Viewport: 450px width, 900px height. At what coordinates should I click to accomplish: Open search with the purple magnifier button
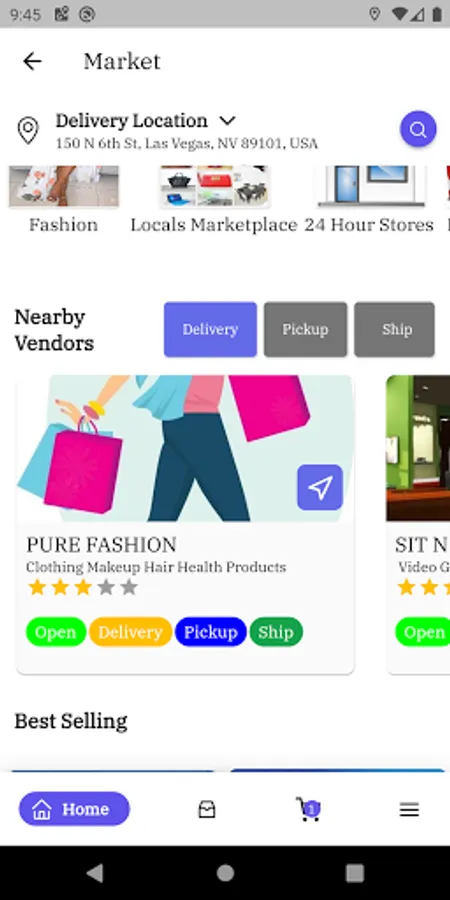(418, 129)
